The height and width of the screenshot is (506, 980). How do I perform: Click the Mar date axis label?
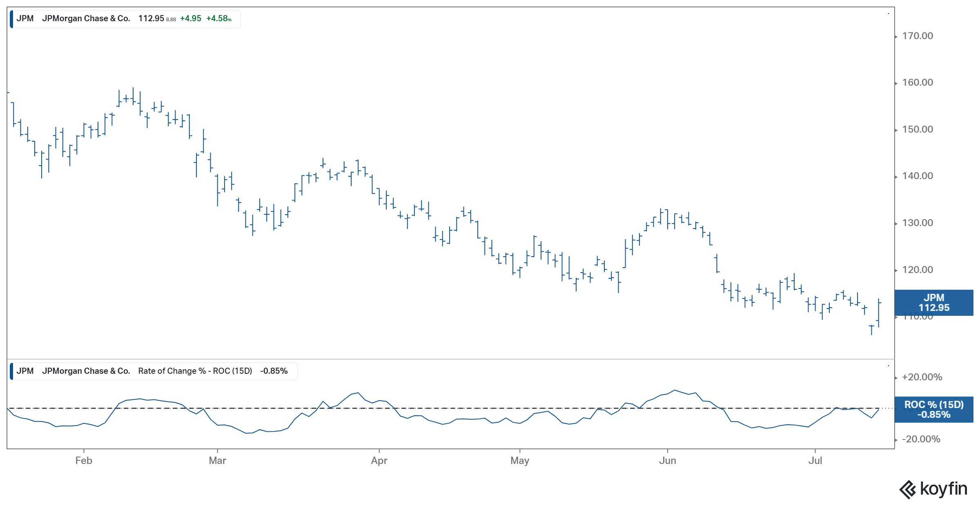pos(217,461)
